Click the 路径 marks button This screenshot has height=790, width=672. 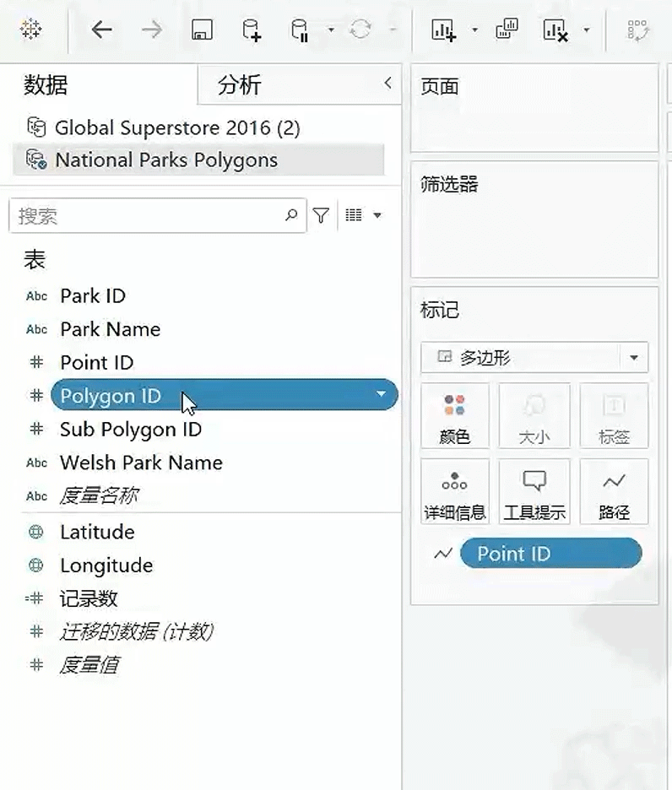(614, 491)
